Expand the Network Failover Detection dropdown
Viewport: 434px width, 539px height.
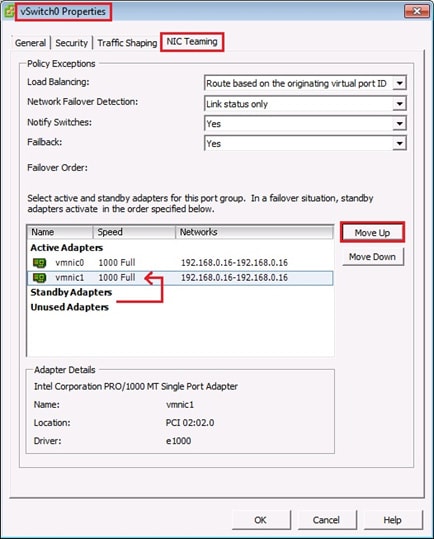[399, 103]
